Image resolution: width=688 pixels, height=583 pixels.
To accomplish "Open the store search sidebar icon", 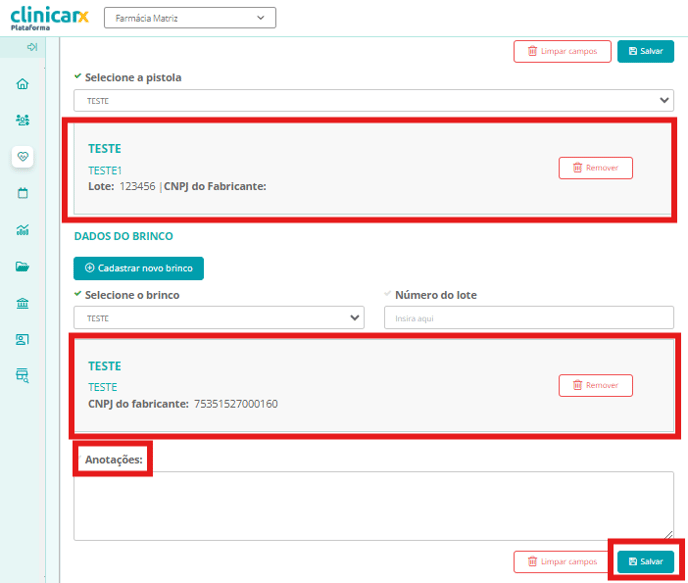I will pos(23,376).
